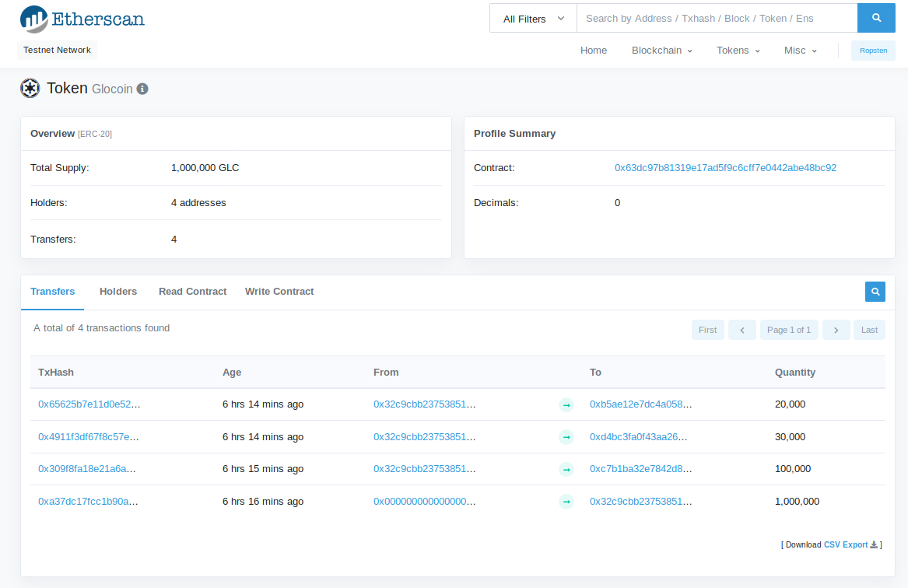Click the Age column header
Viewport: 908px width, 588px height.
(x=232, y=373)
